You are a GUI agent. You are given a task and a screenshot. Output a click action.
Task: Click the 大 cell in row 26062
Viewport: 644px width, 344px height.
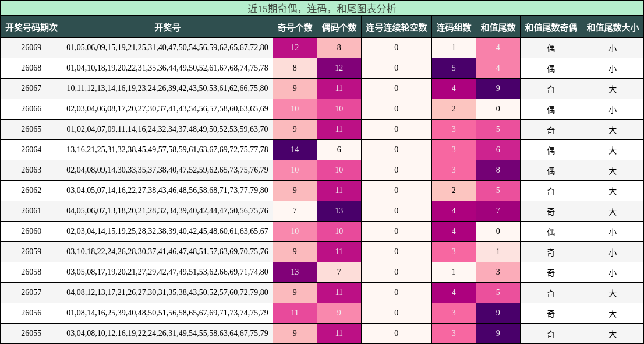612,190
